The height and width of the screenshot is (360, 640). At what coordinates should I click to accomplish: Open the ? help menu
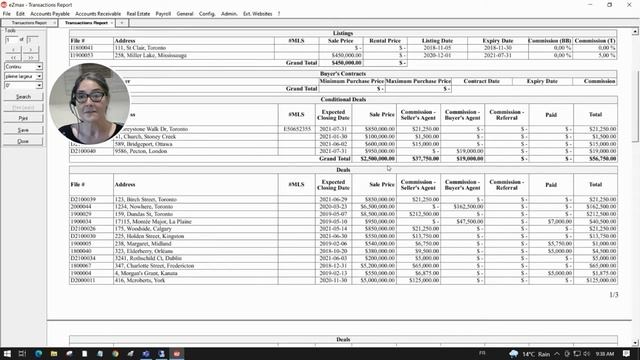(x=279, y=13)
